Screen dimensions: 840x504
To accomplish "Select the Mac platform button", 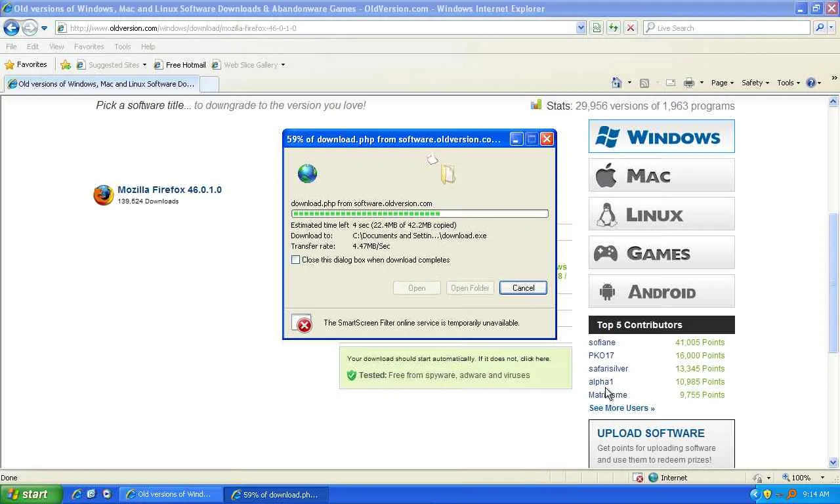I will point(661,175).
